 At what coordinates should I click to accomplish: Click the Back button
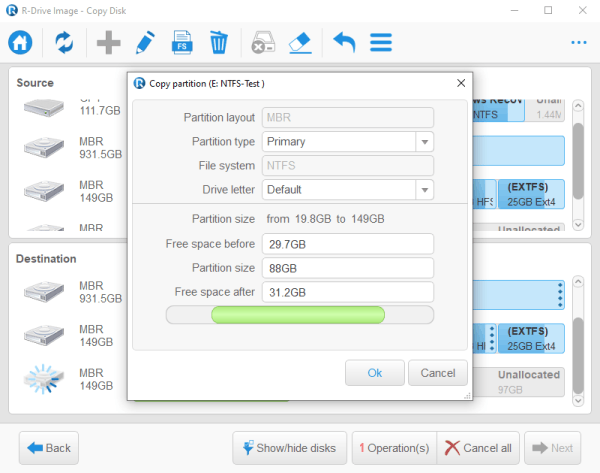point(49,448)
